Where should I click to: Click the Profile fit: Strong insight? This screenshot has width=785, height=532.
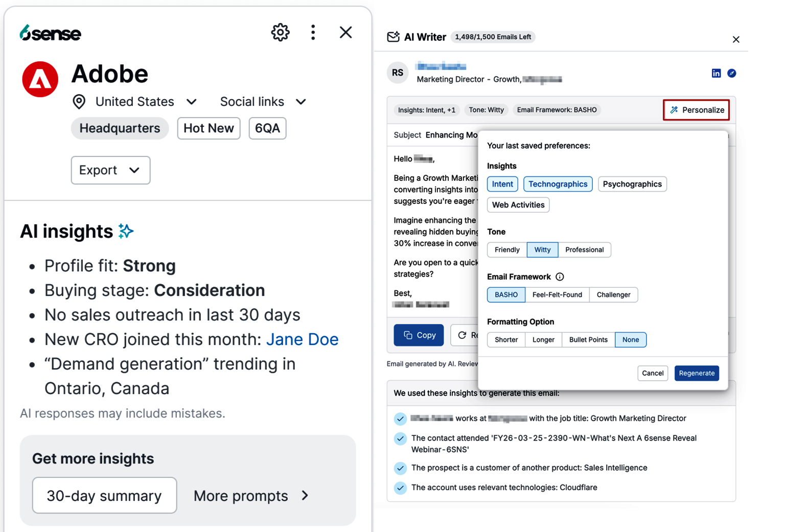[x=110, y=266]
